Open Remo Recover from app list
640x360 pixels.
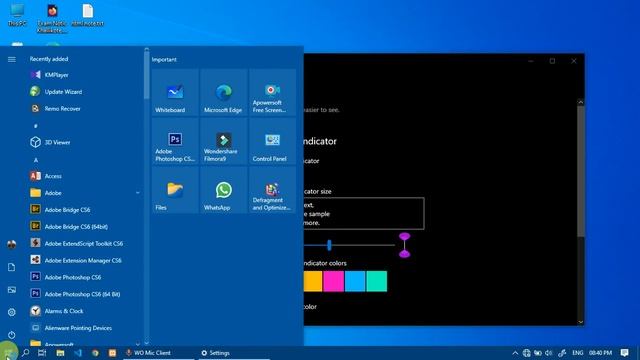click(x=84, y=109)
